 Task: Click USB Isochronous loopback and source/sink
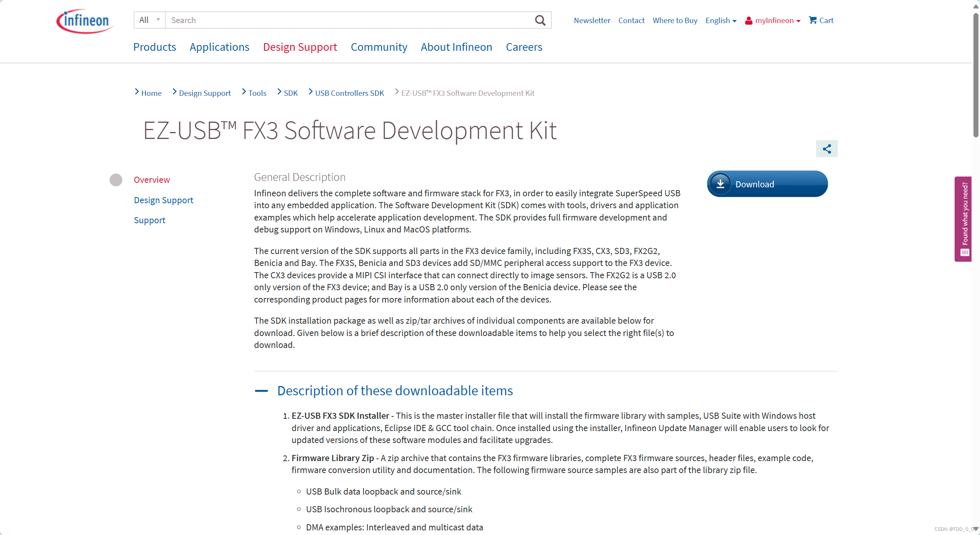389,509
